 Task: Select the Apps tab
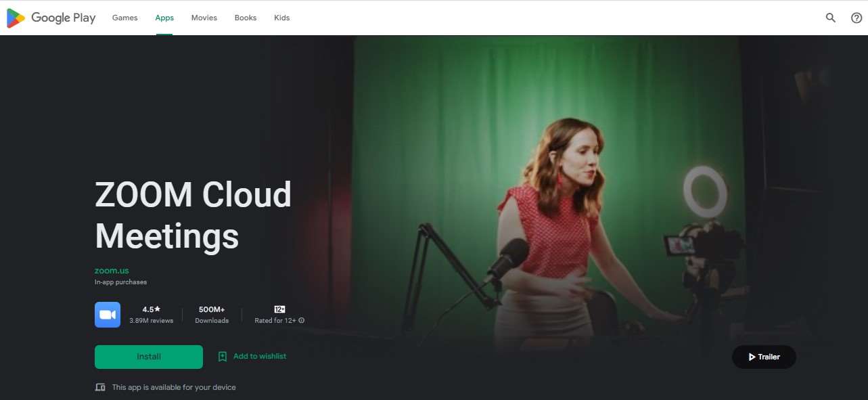[x=164, y=18]
